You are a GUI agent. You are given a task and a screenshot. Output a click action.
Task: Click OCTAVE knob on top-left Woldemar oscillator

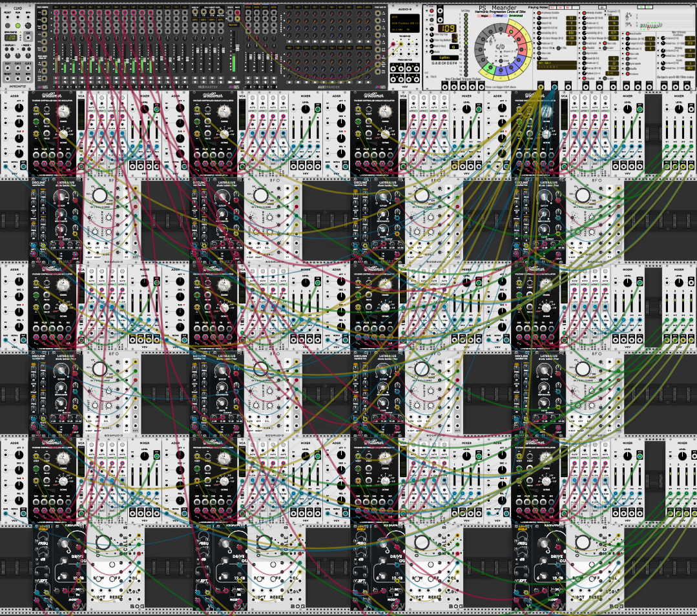pos(63,134)
